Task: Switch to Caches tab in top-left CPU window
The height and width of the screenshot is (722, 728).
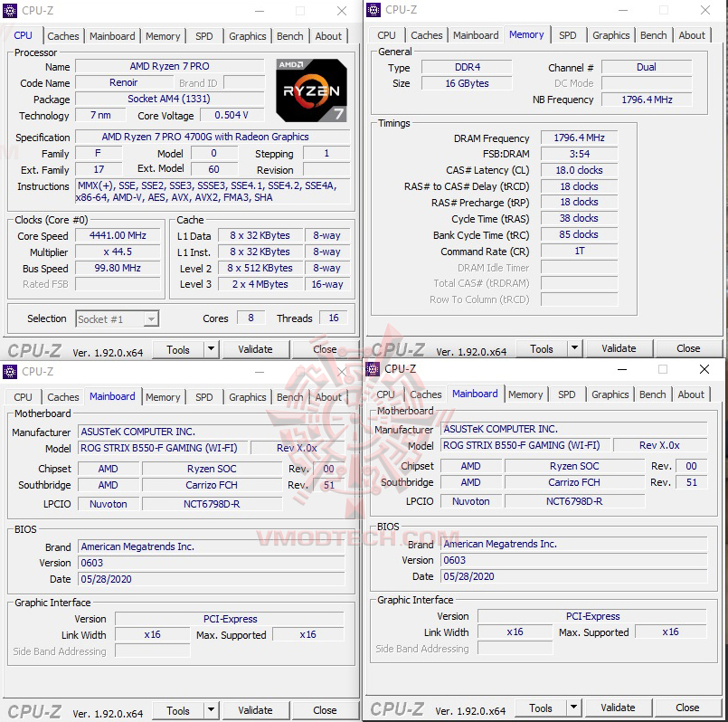Action: pyautogui.click(x=63, y=36)
